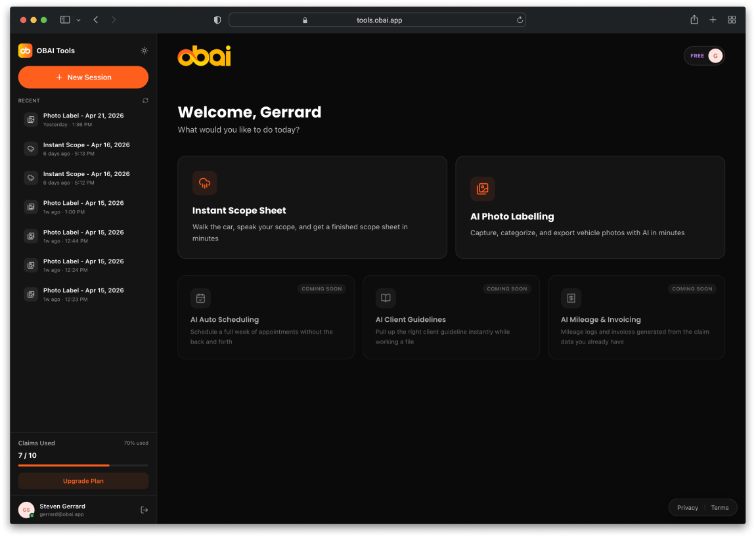Open a new Safari tab

click(x=713, y=20)
